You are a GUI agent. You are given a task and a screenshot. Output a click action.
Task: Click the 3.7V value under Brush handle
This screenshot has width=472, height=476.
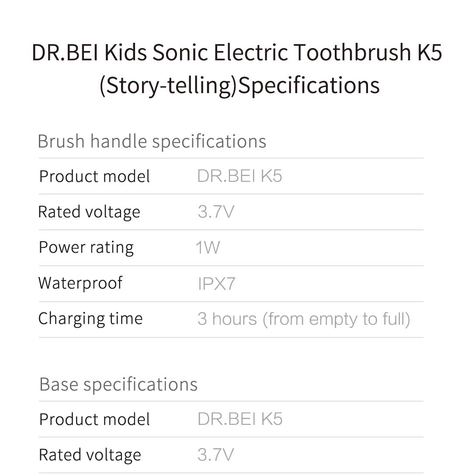pos(216,212)
